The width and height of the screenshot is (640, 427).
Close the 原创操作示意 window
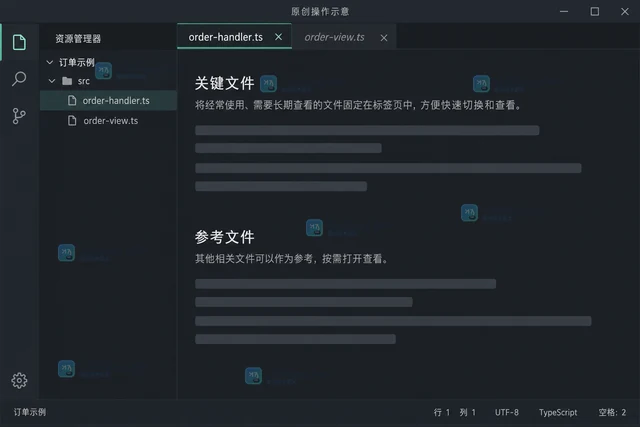tap(625, 11)
